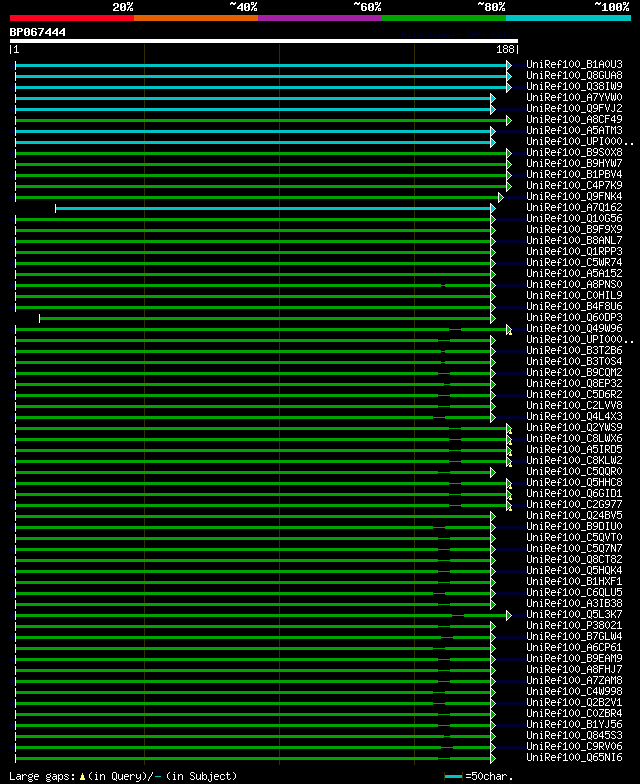Select the UniRef100_B3T0S4 label
Image resolution: width=640 pixels, height=784 pixels.
coord(574,362)
